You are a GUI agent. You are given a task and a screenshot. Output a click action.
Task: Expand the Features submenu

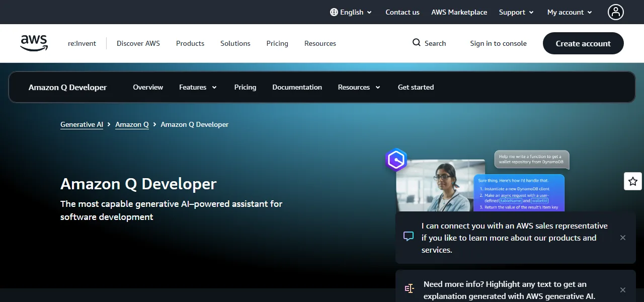click(x=198, y=87)
